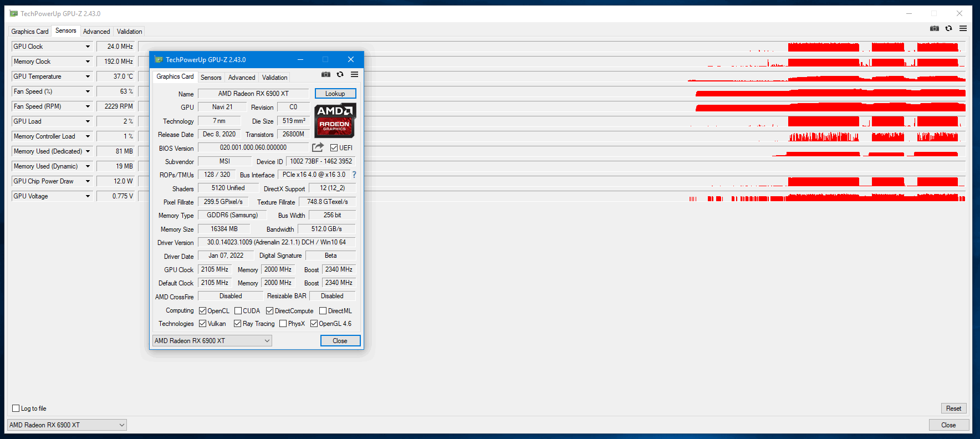This screenshot has height=439, width=980.
Task: Open hamburger menu in front GPU-Z window
Action: pyautogui.click(x=354, y=74)
